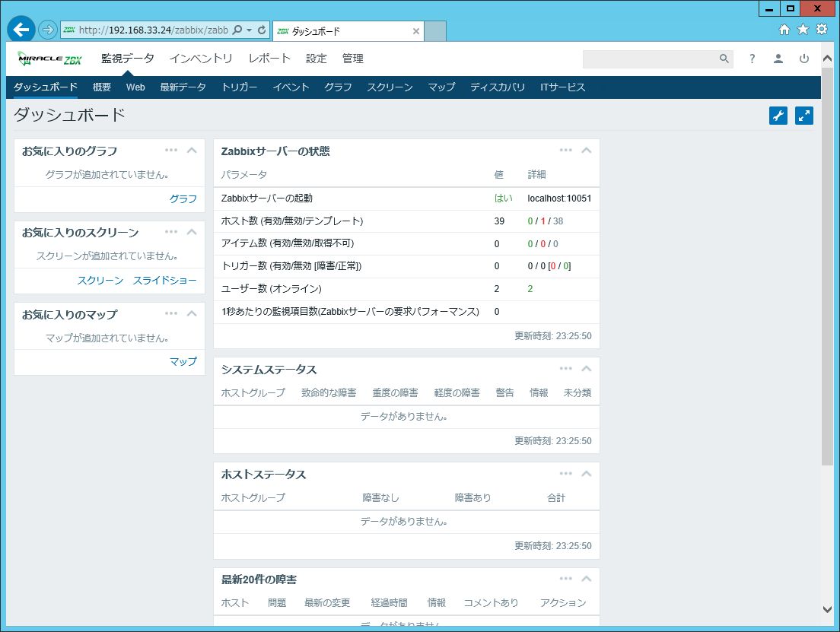Click the dashboard configure wrench icon
840x632 pixels.
778,115
